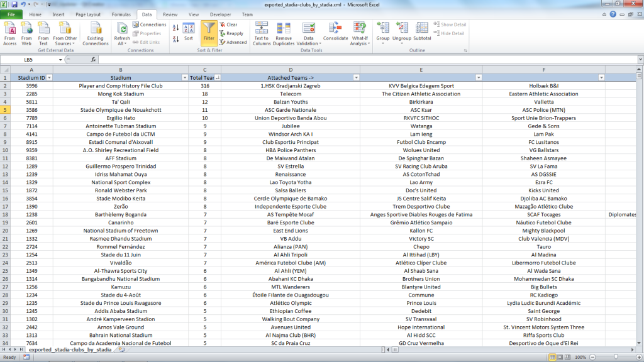Launch Text to Columns wizard
Screen dimensions: 644x362
click(262, 34)
